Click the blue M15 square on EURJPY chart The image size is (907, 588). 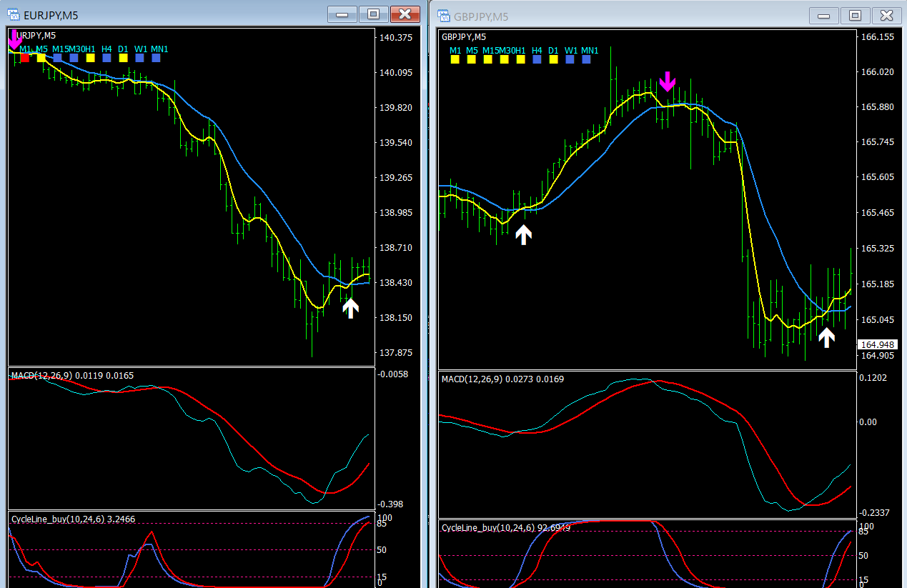[x=57, y=58]
